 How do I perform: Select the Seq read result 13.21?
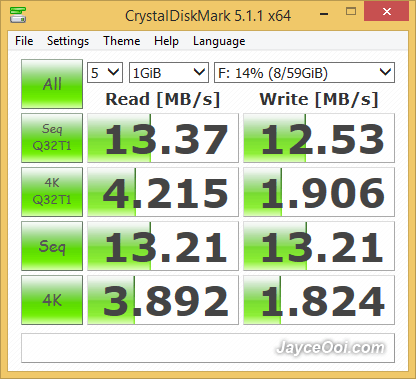pos(163,246)
